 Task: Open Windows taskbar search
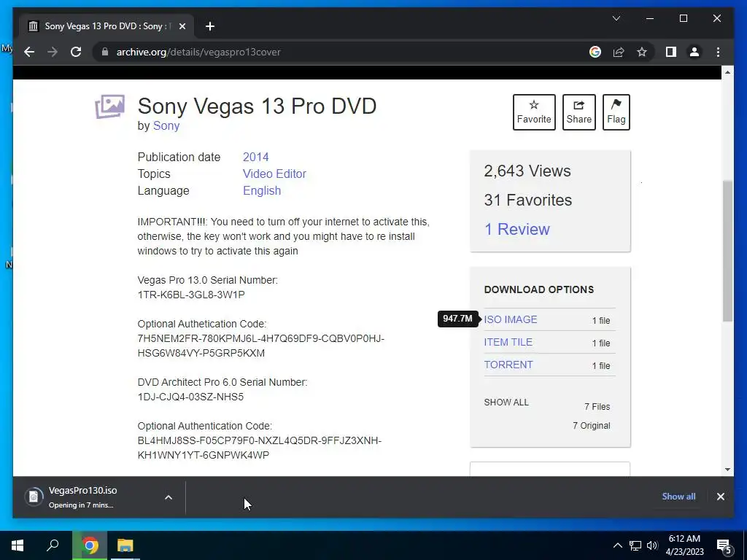[53, 545]
